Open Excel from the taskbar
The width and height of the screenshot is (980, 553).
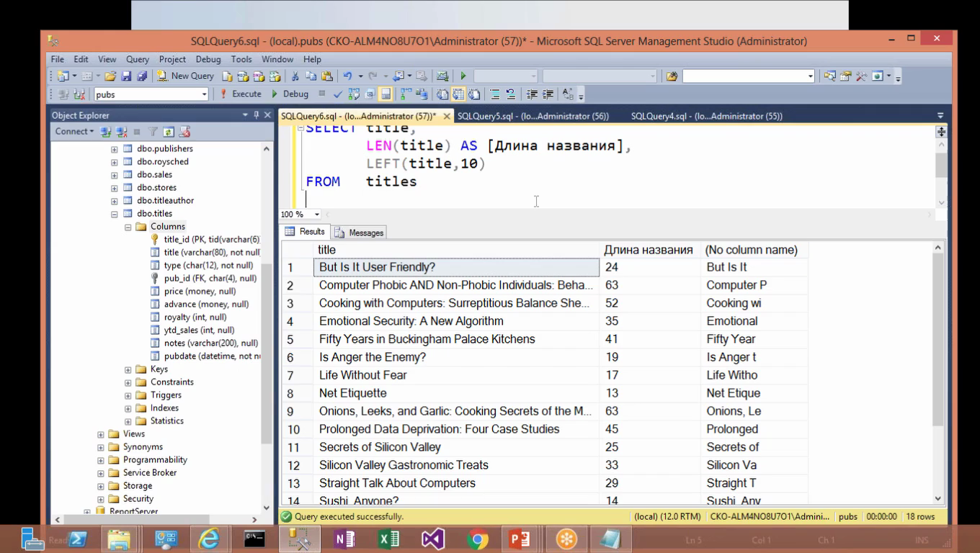tap(388, 539)
